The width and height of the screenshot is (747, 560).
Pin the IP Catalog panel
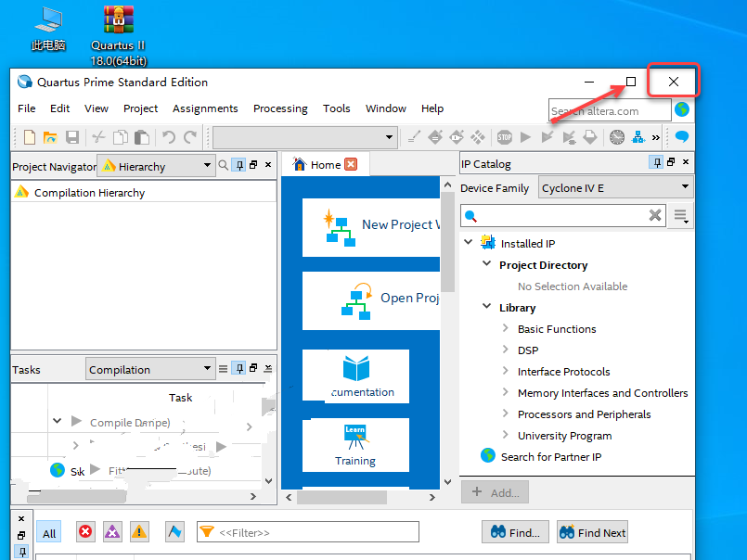click(x=656, y=162)
